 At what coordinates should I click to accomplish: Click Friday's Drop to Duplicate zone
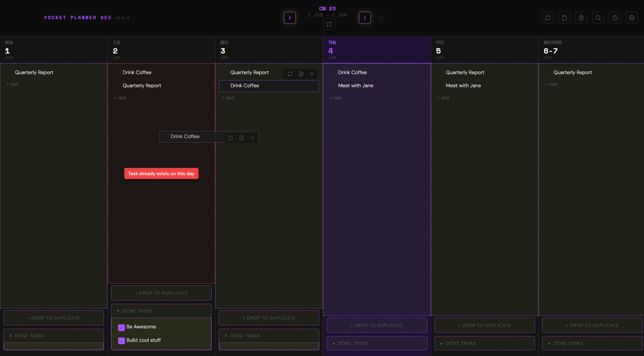point(485,325)
